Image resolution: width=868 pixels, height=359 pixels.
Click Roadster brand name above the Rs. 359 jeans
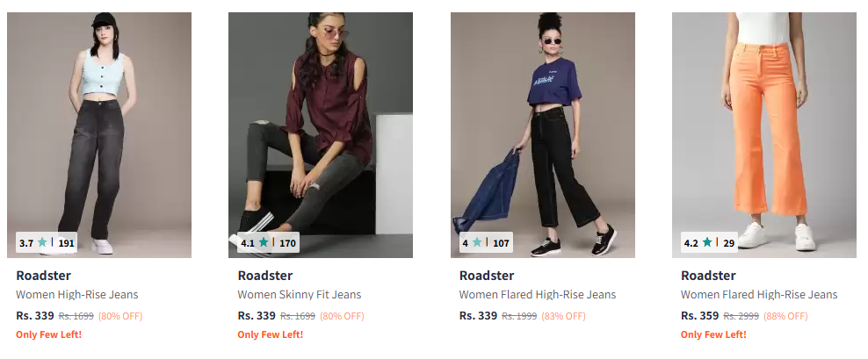pos(708,276)
